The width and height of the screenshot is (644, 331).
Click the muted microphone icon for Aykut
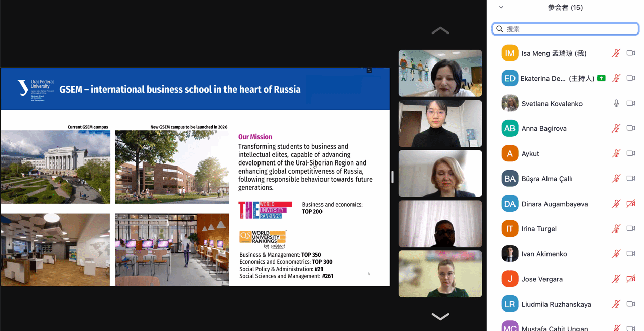616,153
